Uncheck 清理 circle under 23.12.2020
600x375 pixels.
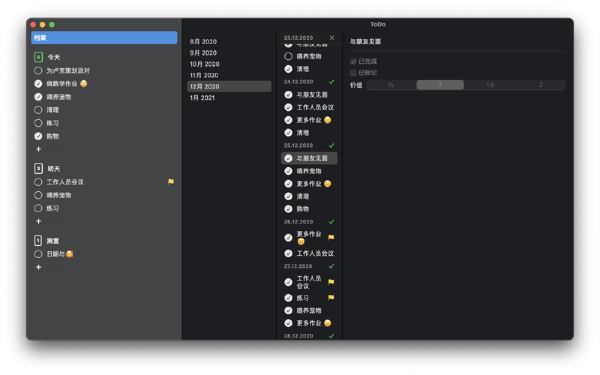tap(289, 69)
